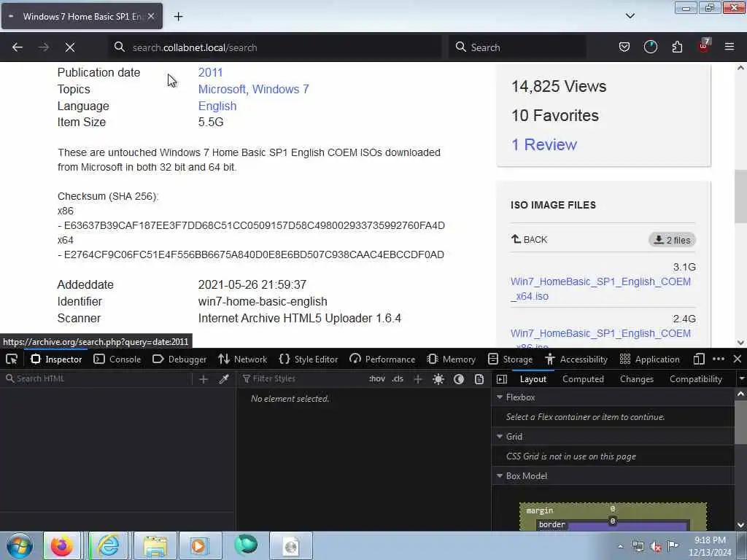
Task: Open Windows Media Player from taskbar
Action: pos(199,545)
